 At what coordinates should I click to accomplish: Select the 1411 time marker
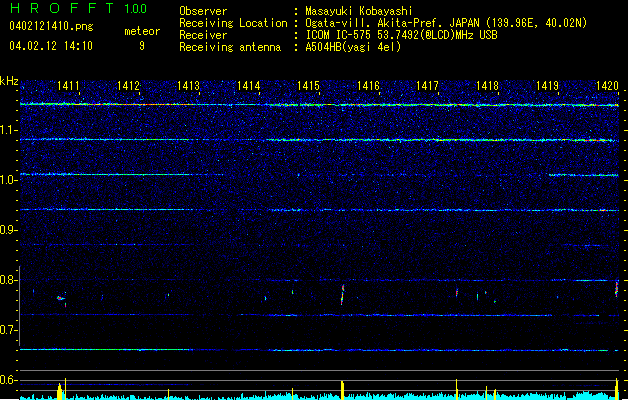70,87
